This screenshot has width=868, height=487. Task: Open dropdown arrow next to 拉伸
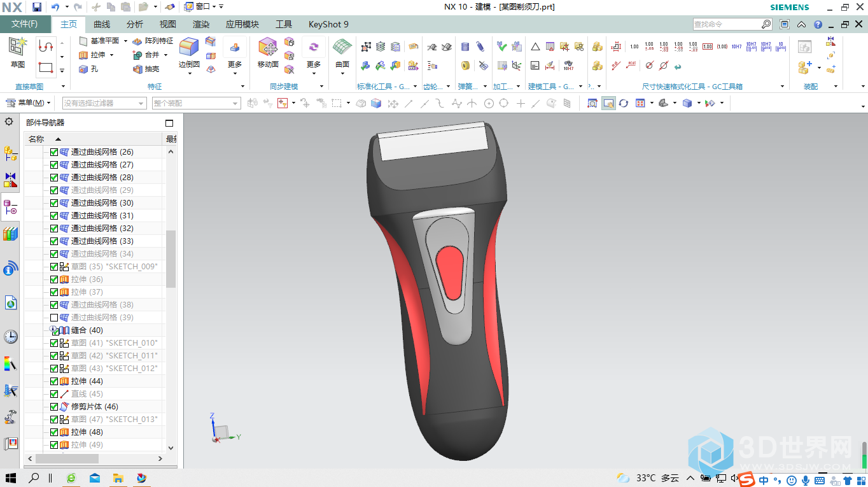pyautogui.click(x=112, y=55)
